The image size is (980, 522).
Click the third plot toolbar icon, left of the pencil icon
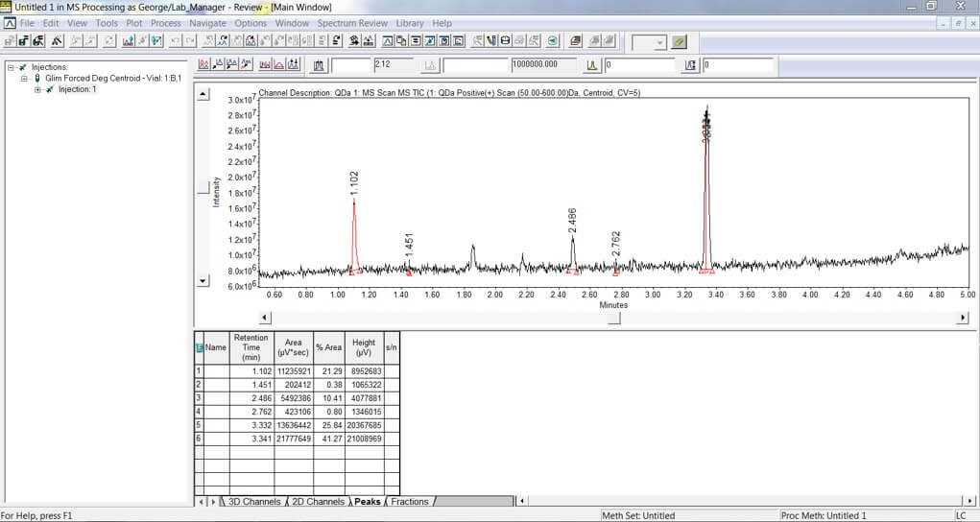click(231, 64)
